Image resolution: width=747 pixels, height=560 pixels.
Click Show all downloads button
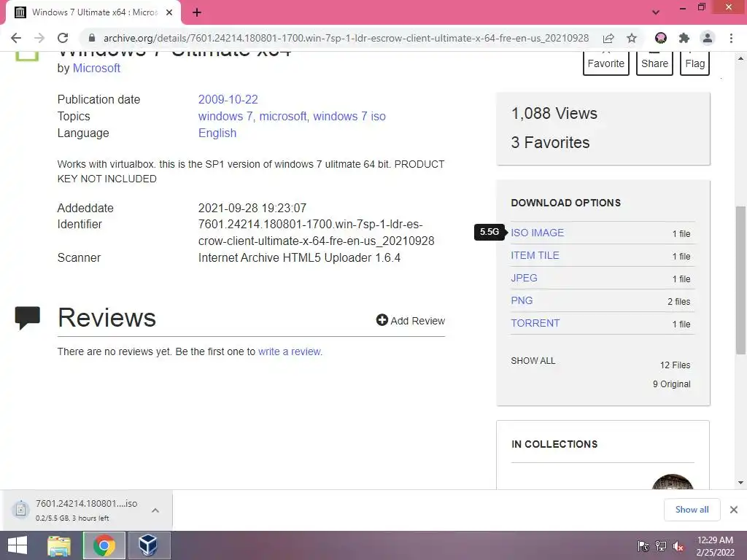pyautogui.click(x=692, y=510)
